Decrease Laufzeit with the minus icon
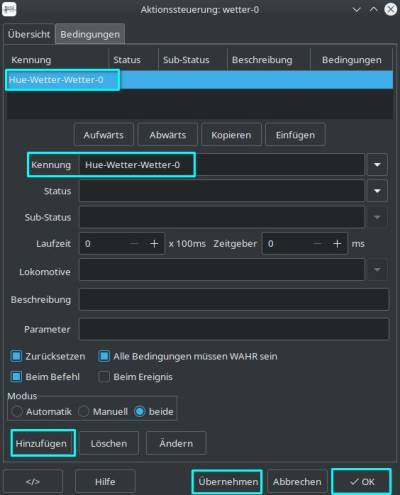Viewport: 400px width, 495px height. pyautogui.click(x=134, y=244)
